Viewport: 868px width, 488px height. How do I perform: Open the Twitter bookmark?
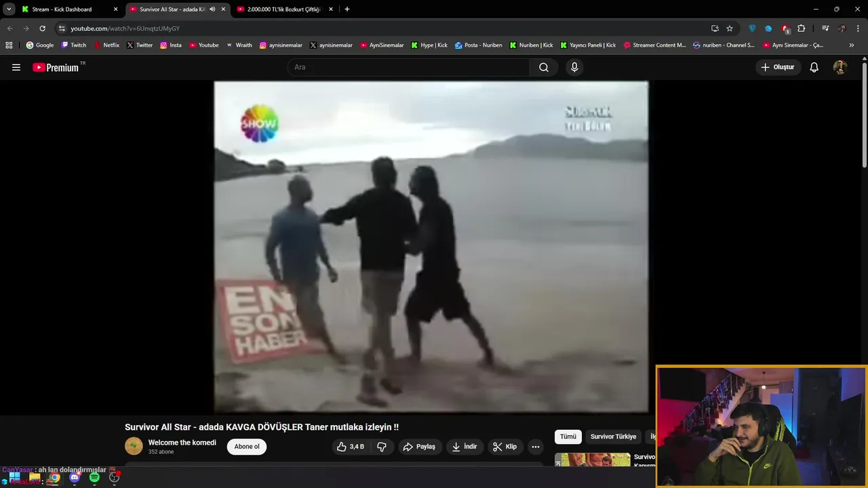(x=140, y=45)
